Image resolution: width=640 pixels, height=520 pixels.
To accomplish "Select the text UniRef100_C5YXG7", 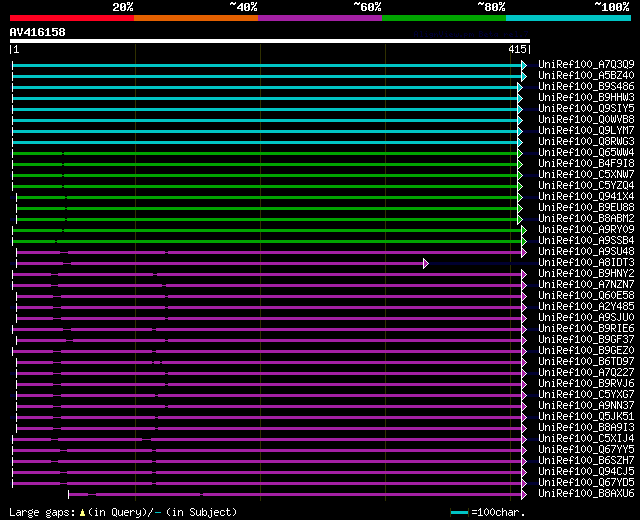I will [x=586, y=395].
